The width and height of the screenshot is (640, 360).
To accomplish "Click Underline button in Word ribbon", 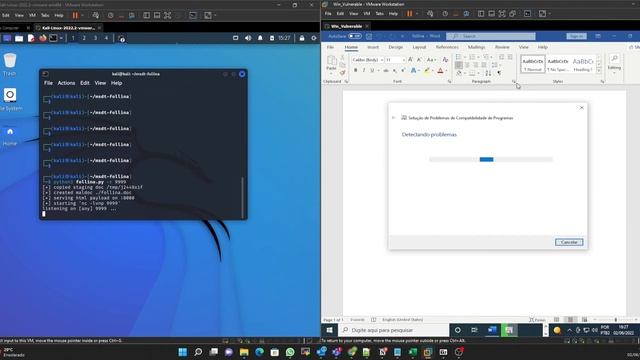I will click(372, 71).
